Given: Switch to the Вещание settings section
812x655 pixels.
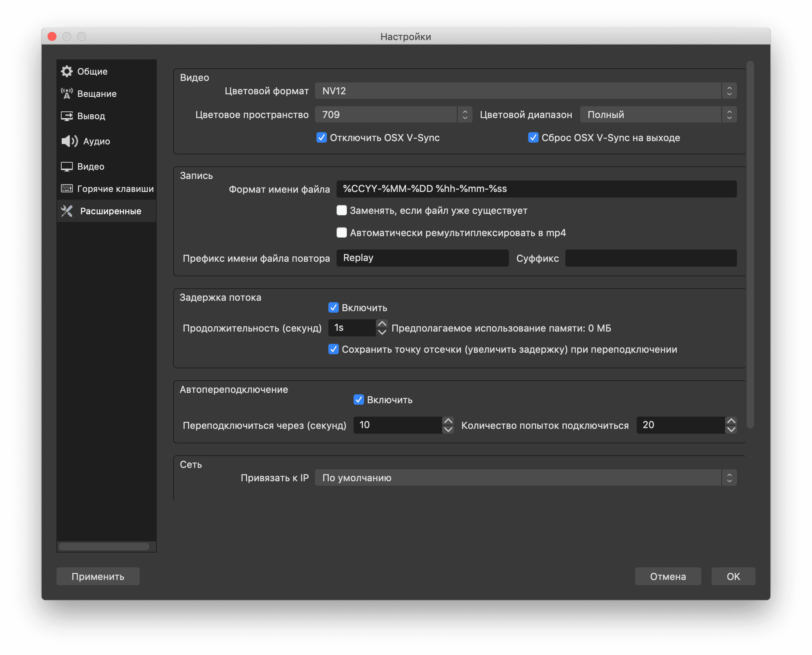Looking at the screenshot, I should (97, 94).
